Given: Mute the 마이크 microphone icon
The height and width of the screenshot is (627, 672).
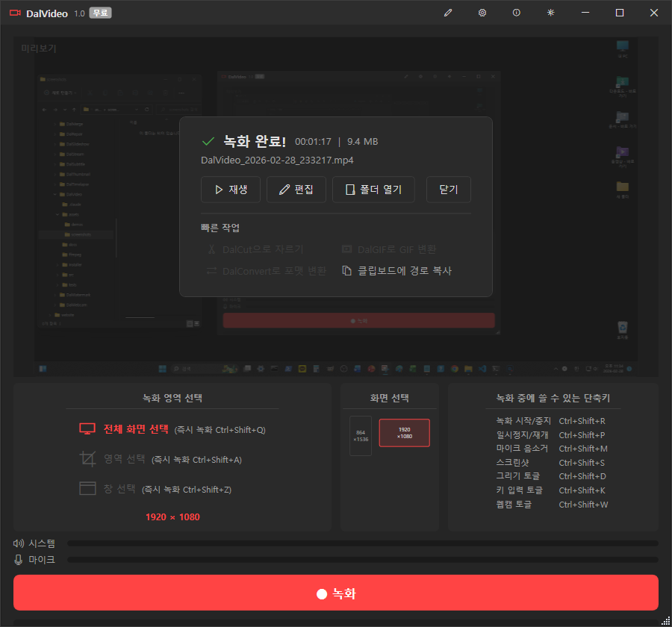Looking at the screenshot, I should click(x=18, y=559).
